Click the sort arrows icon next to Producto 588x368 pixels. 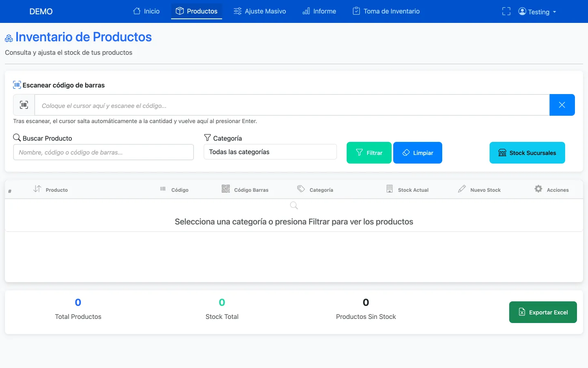pyautogui.click(x=37, y=188)
